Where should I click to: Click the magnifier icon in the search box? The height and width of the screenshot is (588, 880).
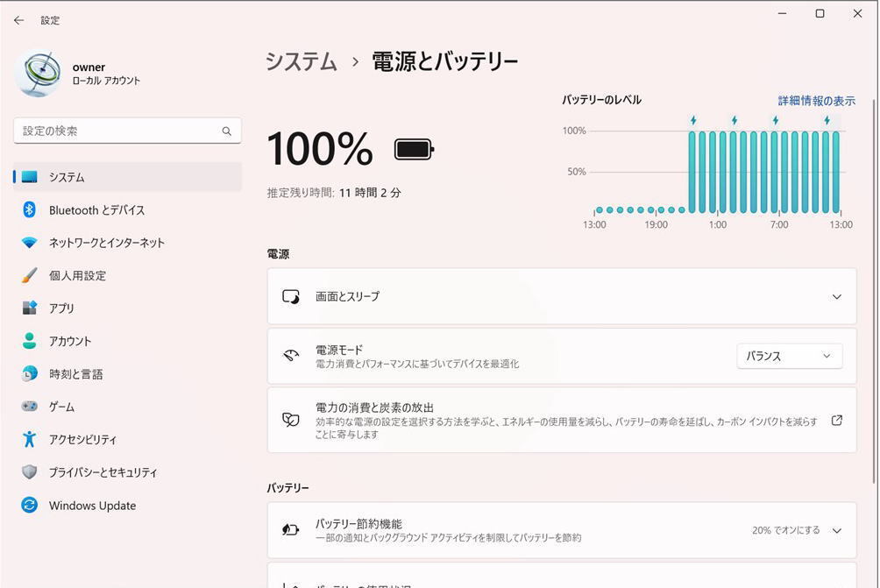(x=226, y=131)
